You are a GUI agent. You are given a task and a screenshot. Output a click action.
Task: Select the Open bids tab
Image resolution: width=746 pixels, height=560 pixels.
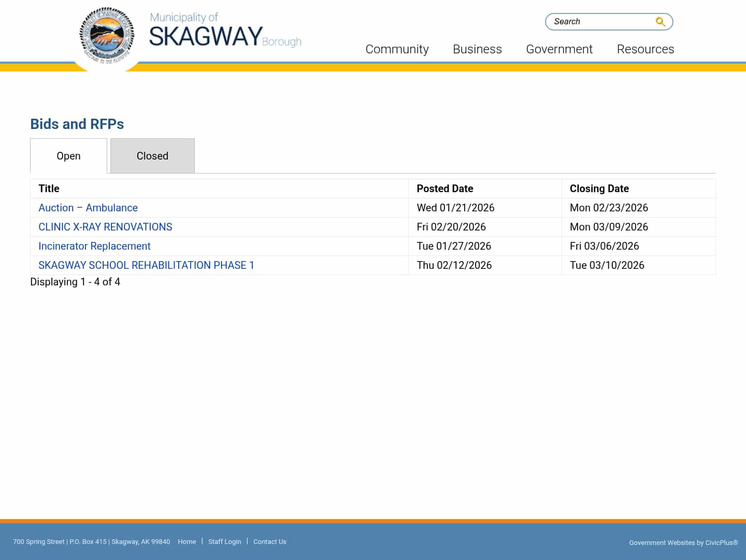[x=68, y=155]
